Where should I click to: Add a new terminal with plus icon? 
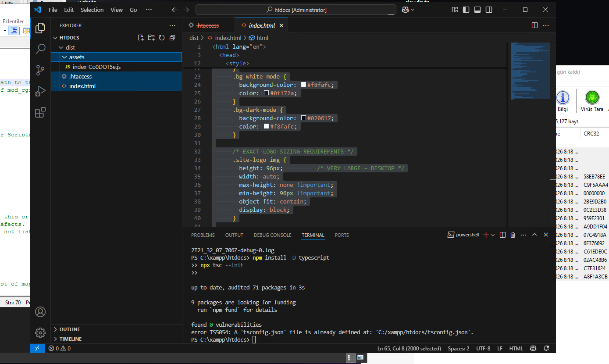486,235
